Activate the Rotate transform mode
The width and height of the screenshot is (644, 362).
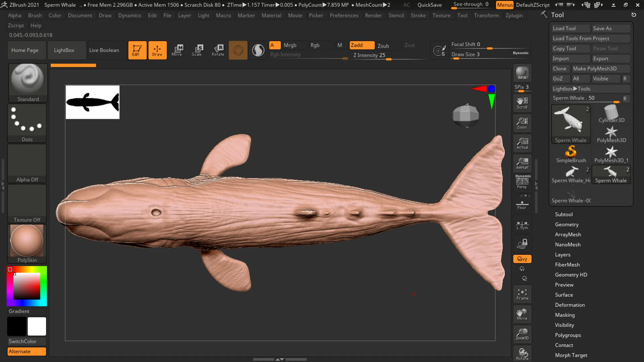218,50
